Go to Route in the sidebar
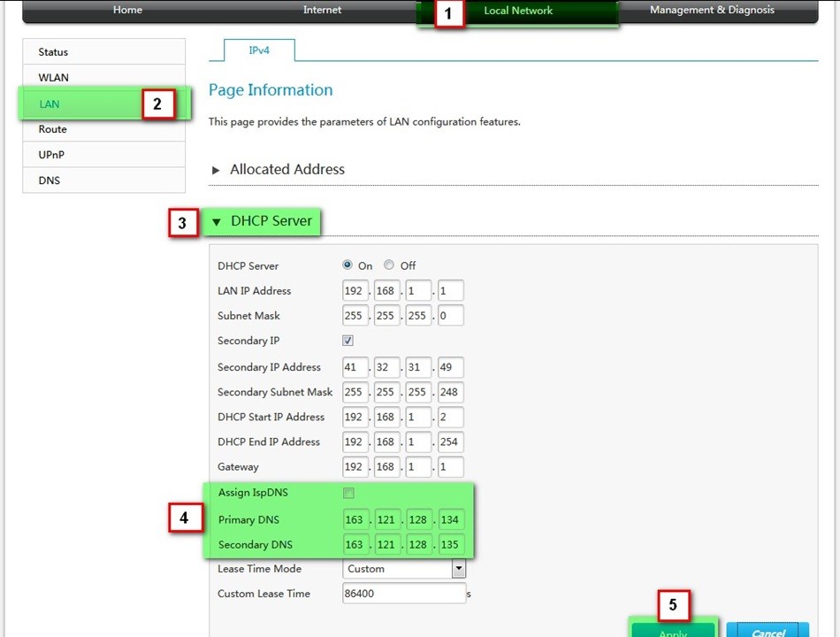Image resolution: width=840 pixels, height=637 pixels. (53, 129)
